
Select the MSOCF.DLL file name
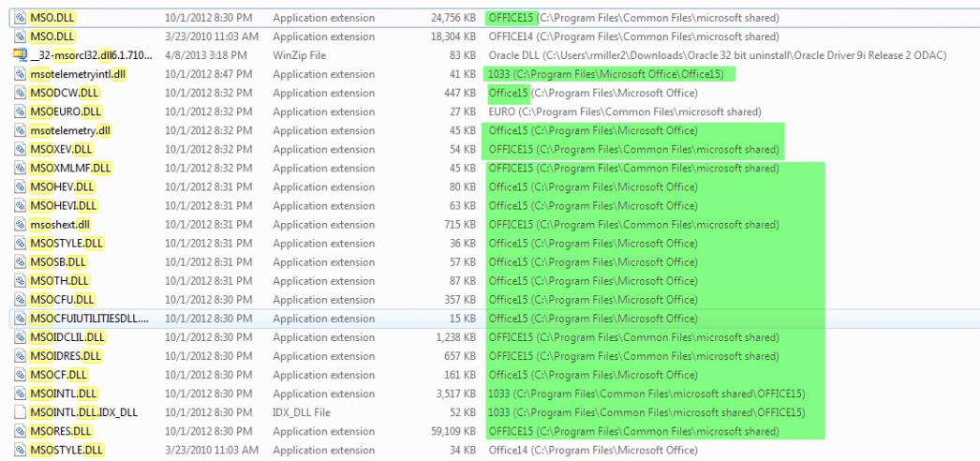[x=59, y=375]
